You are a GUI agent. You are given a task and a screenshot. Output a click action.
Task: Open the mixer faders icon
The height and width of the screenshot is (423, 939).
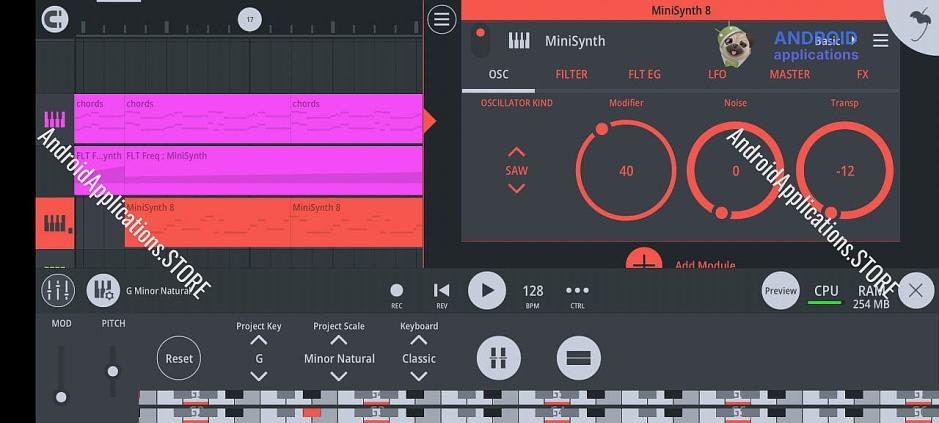point(58,290)
